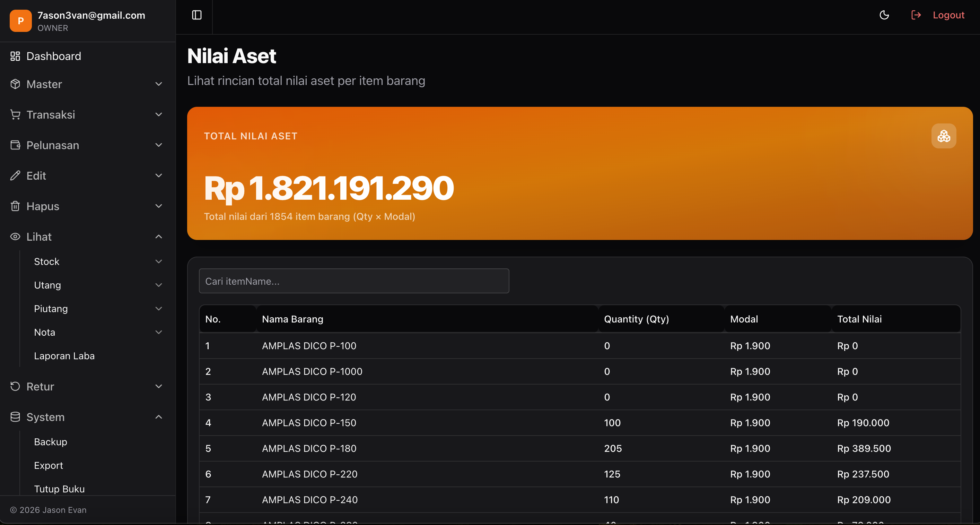
Task: Select row AMPLAS DICO P-1000
Action: [580, 372]
